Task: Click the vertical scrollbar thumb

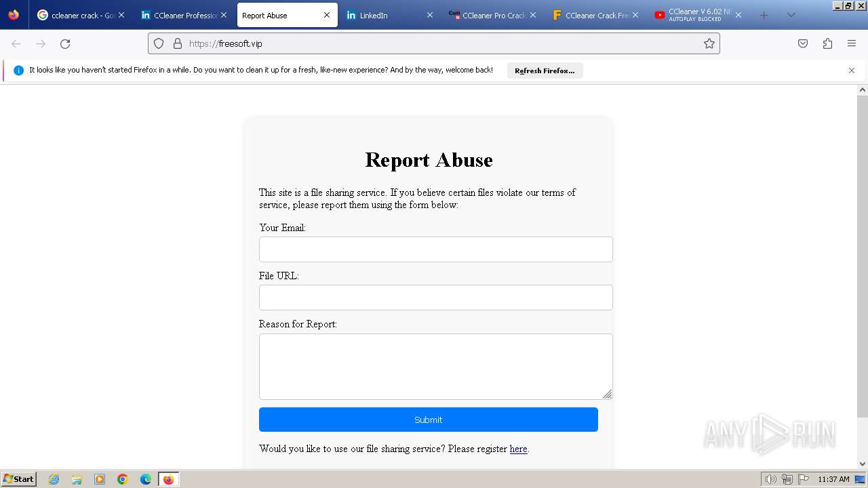Action: point(863,256)
